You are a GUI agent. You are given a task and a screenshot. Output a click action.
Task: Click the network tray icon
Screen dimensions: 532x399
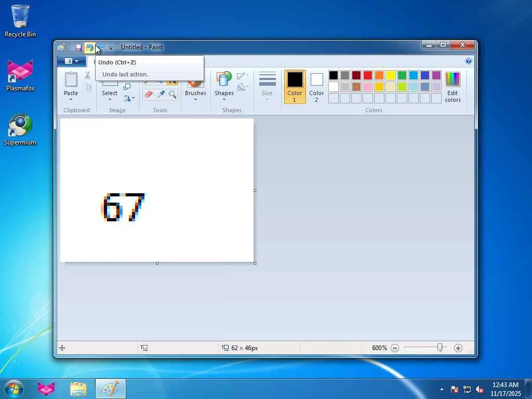[x=467, y=389]
